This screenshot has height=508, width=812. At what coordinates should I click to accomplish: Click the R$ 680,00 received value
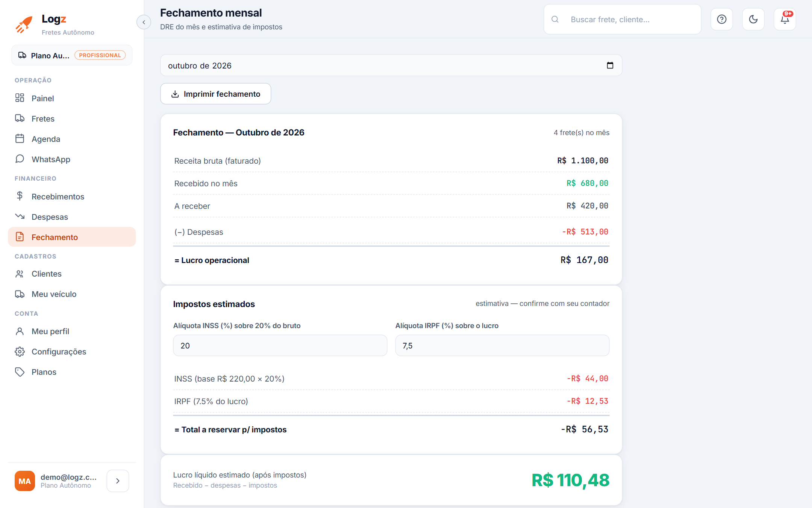587,183
